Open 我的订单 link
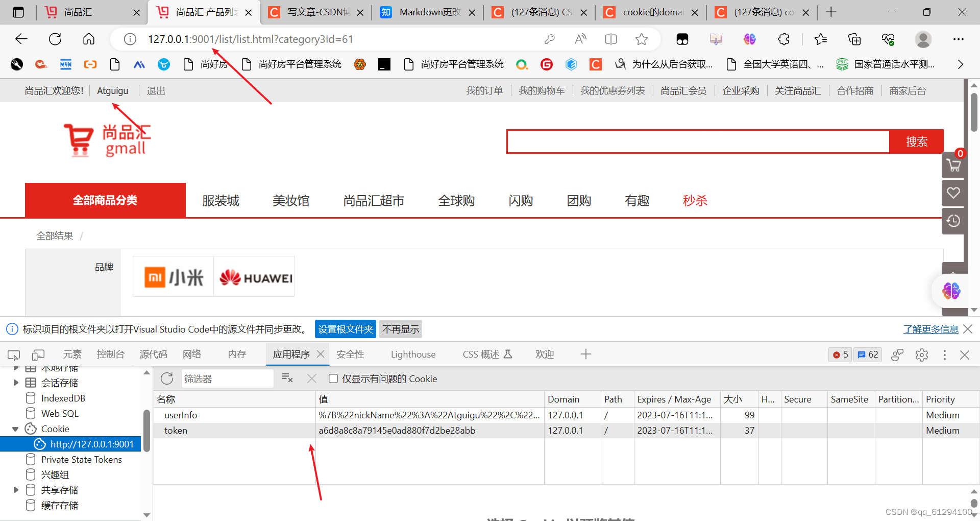The height and width of the screenshot is (521, 980). pos(484,91)
